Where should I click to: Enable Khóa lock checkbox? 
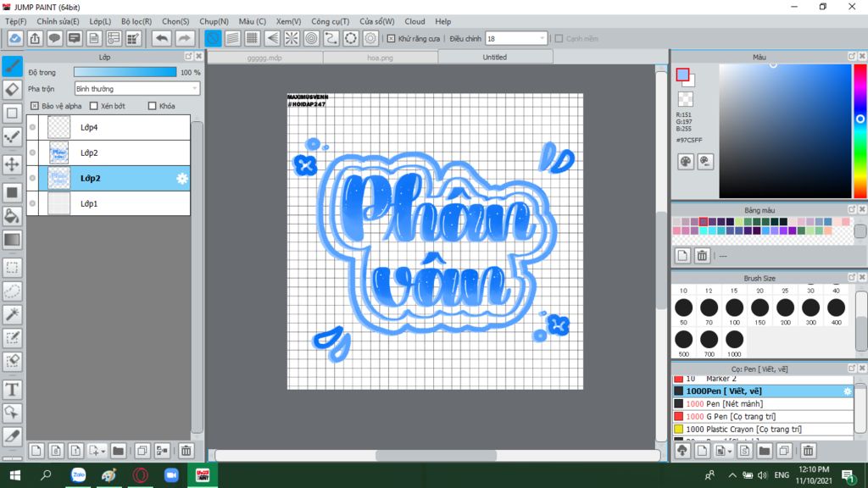153,106
